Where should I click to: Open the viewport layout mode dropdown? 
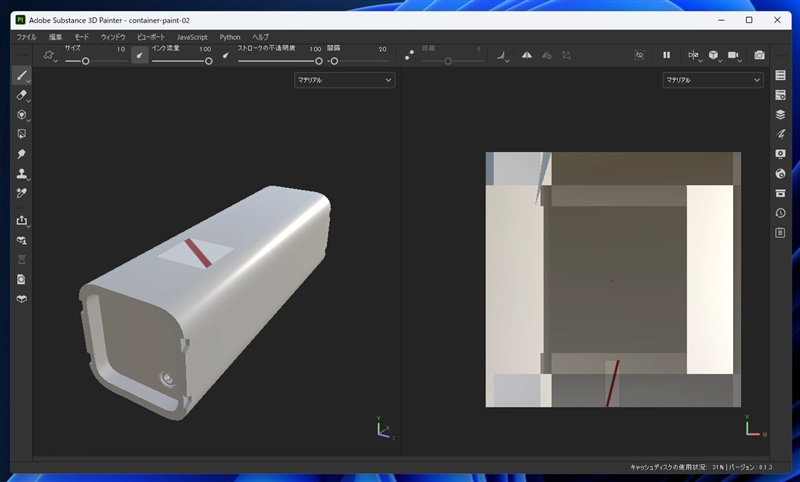(694, 55)
